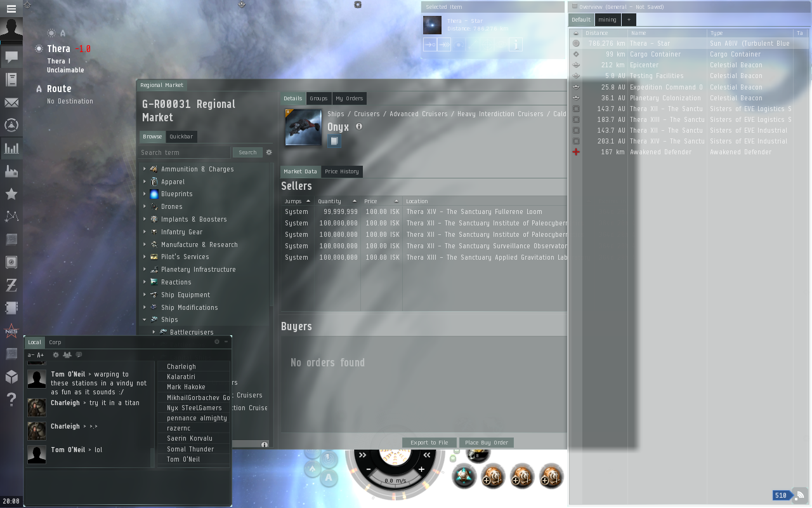Image resolution: width=812 pixels, height=508 pixels.
Task: Click the member list icon in Local chat
Action: click(x=67, y=355)
